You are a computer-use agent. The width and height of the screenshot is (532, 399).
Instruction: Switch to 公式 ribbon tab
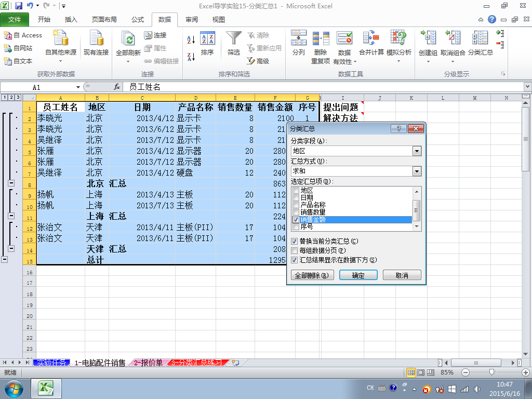click(x=137, y=20)
